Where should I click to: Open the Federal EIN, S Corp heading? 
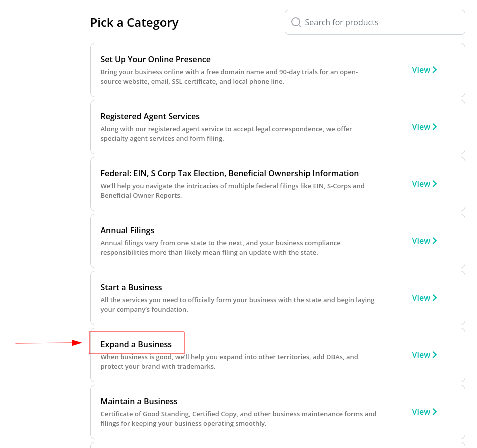pyautogui.click(x=229, y=173)
